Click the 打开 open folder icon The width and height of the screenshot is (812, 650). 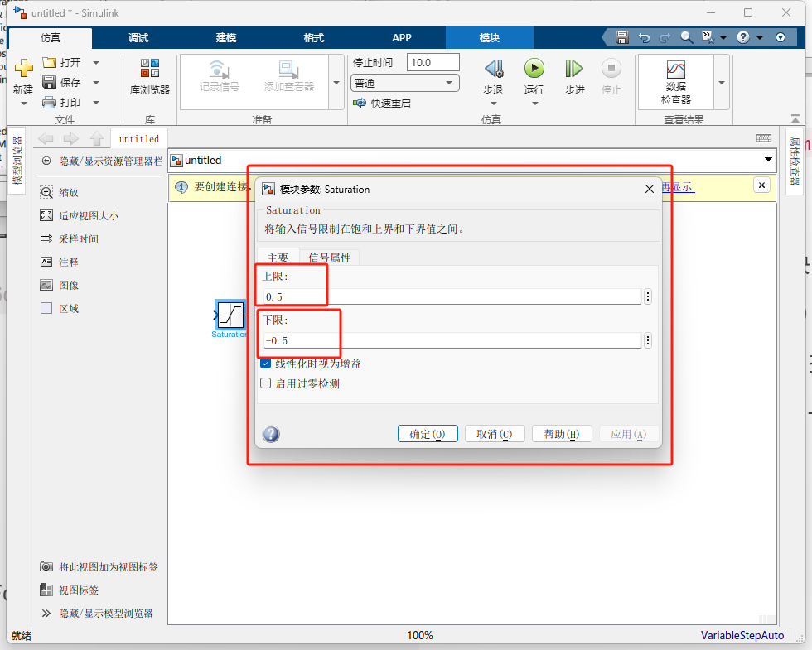pos(49,63)
